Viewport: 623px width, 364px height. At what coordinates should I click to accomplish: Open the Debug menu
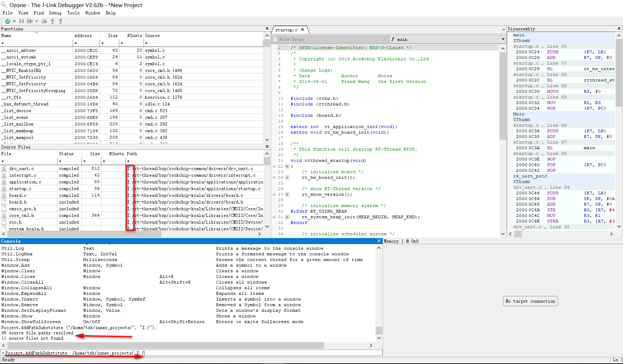pos(55,13)
